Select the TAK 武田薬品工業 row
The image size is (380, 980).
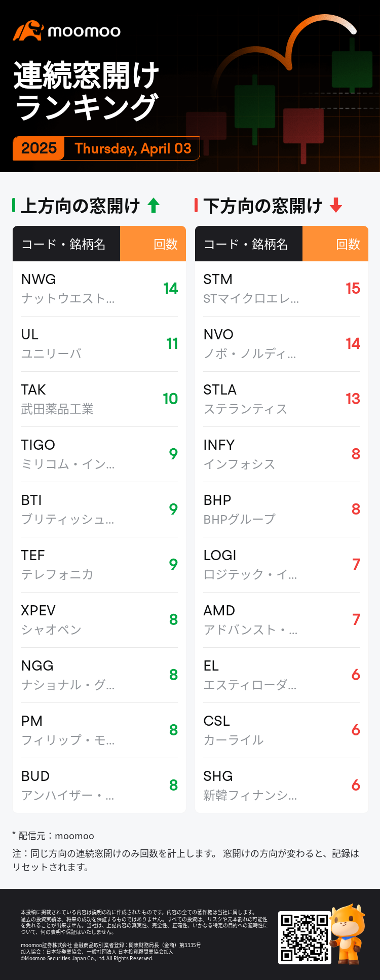(99, 399)
